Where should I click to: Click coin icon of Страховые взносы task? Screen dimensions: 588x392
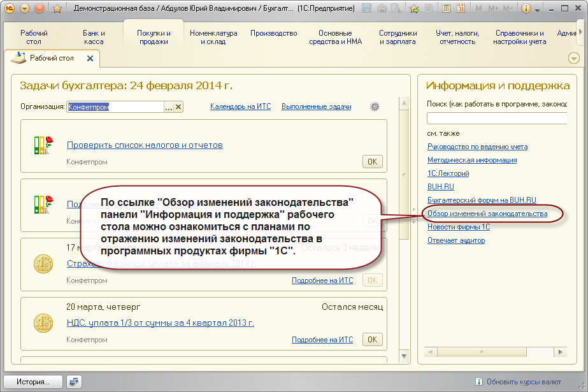tap(43, 264)
